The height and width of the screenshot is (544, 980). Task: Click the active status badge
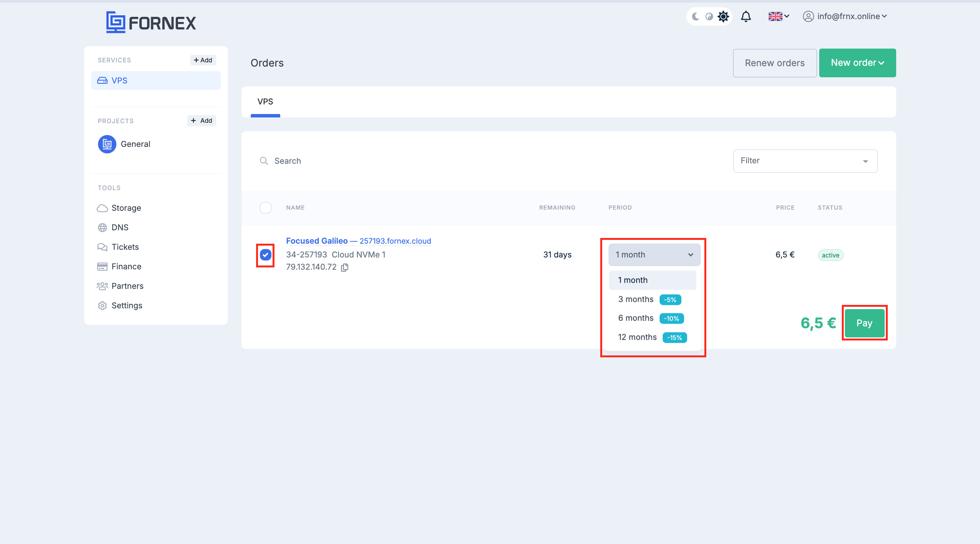pos(830,255)
